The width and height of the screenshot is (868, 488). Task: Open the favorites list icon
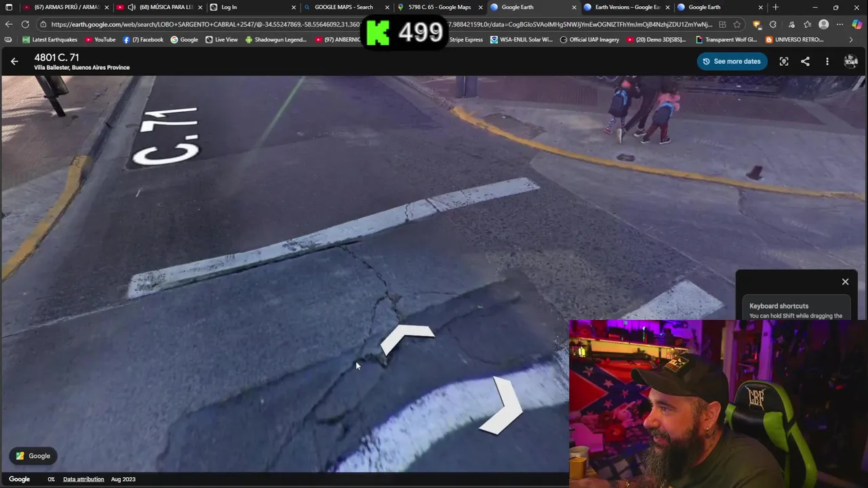click(807, 24)
